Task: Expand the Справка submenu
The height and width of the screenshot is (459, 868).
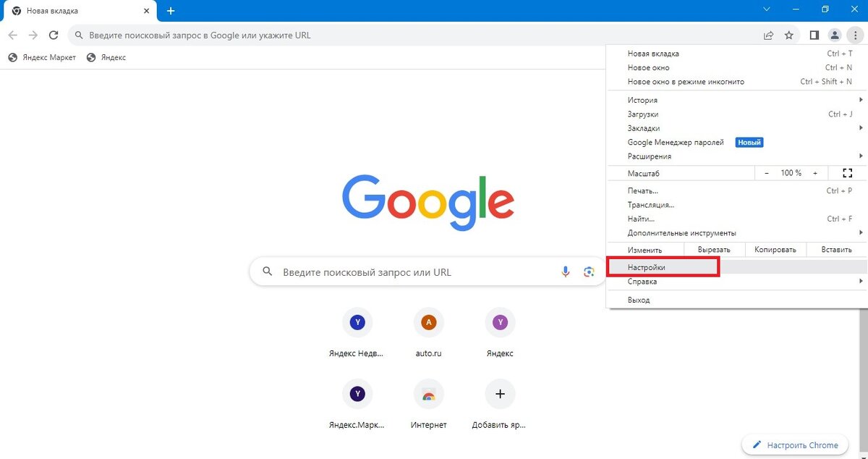Action: pos(736,282)
